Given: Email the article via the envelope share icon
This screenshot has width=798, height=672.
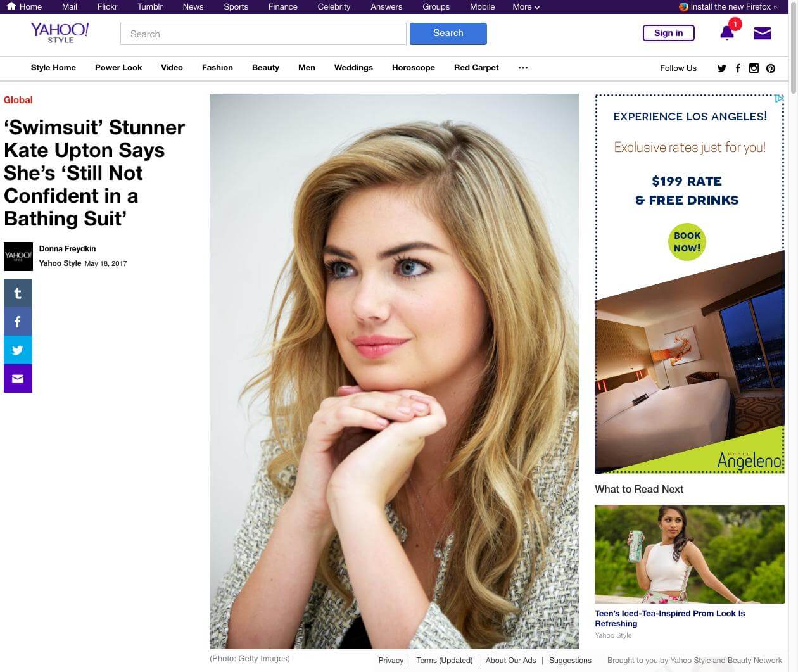Looking at the screenshot, I should tap(18, 378).
